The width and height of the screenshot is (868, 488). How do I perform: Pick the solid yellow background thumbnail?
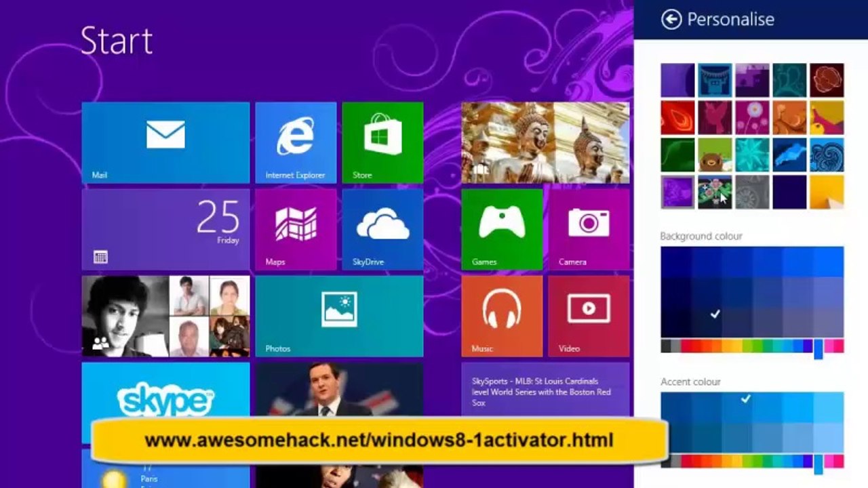pyautogui.click(x=827, y=192)
